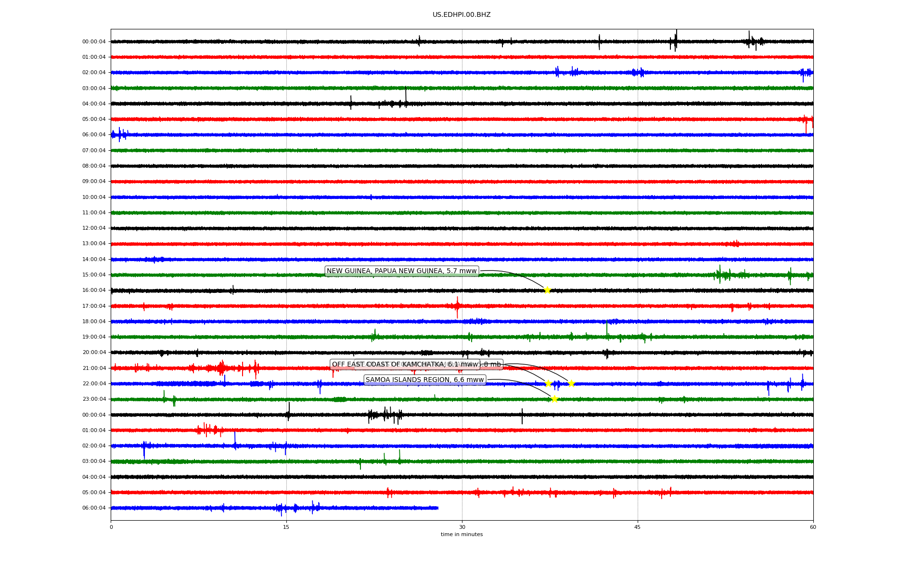Click the 07:00:04 trace time label
The image size is (924, 578).
coord(94,151)
